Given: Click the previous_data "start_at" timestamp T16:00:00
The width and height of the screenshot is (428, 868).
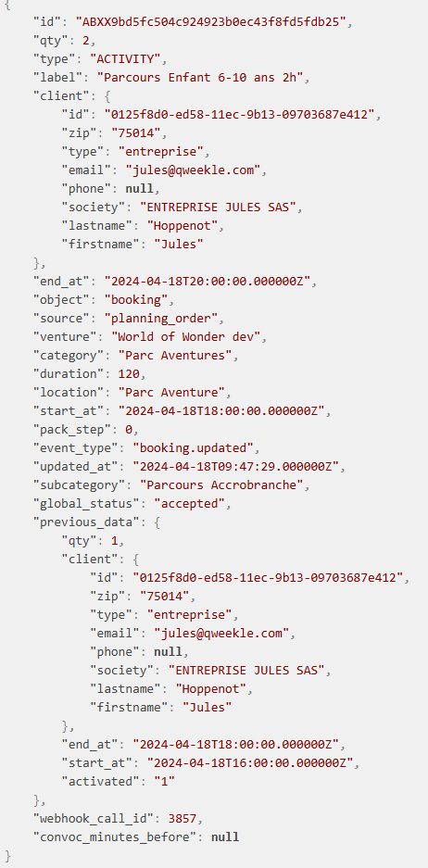Looking at the screenshot, I should 249,762.
